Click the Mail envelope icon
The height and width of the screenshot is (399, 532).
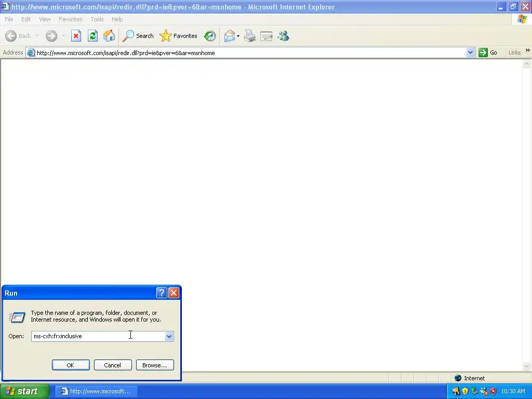click(230, 36)
